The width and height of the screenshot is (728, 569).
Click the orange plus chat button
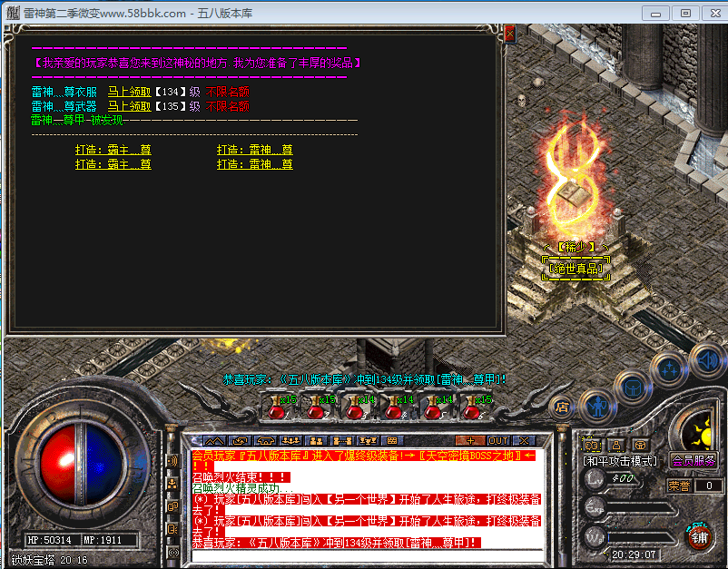pos(470,440)
